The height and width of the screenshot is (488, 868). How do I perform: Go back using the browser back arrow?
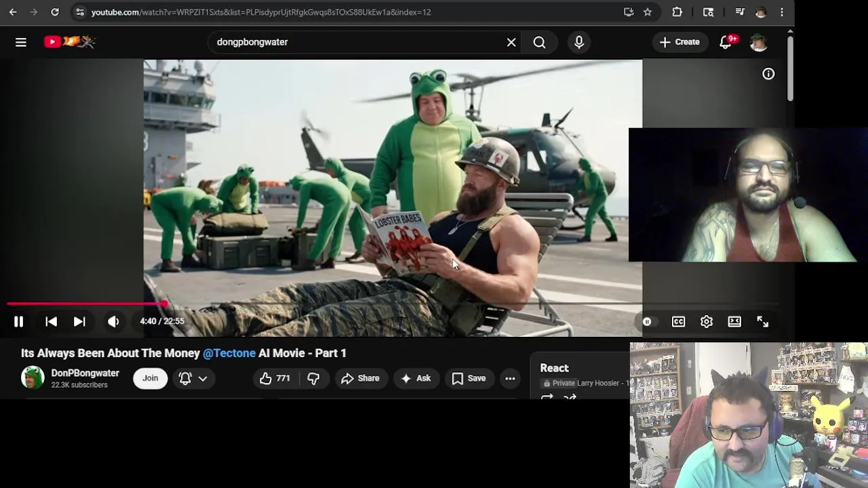coord(13,12)
